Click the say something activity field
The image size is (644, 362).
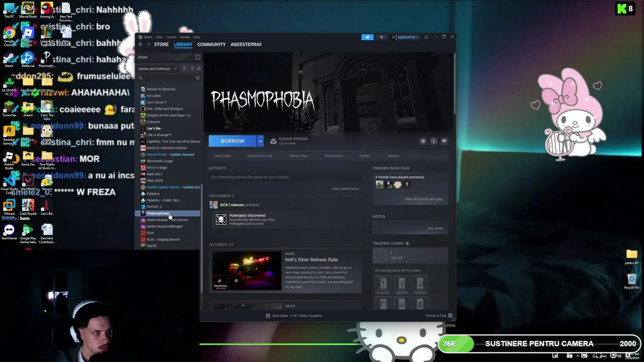(285, 177)
